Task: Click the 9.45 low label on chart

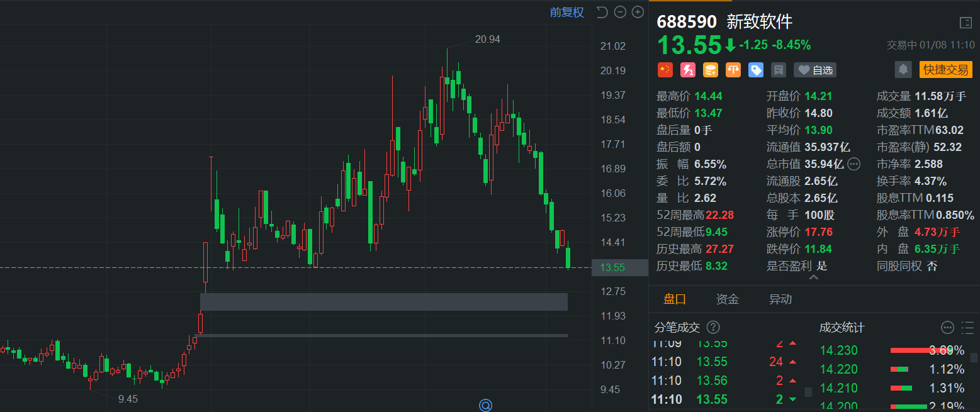Action: [128, 399]
